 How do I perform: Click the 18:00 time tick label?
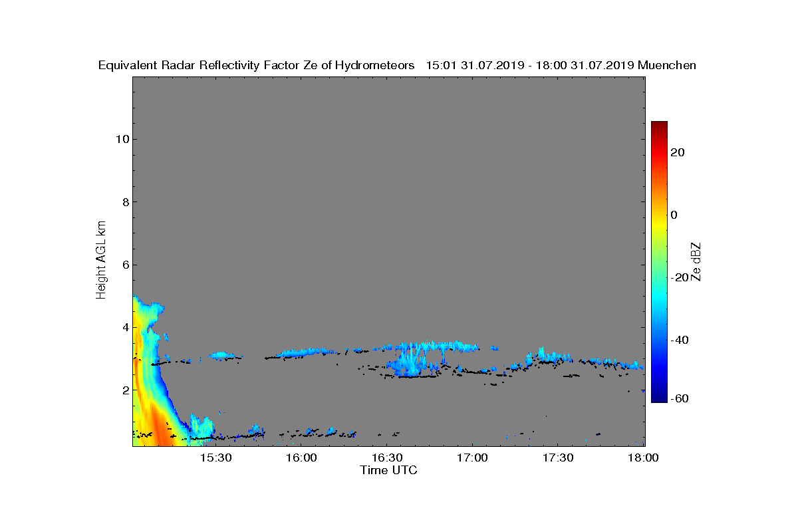coord(643,458)
